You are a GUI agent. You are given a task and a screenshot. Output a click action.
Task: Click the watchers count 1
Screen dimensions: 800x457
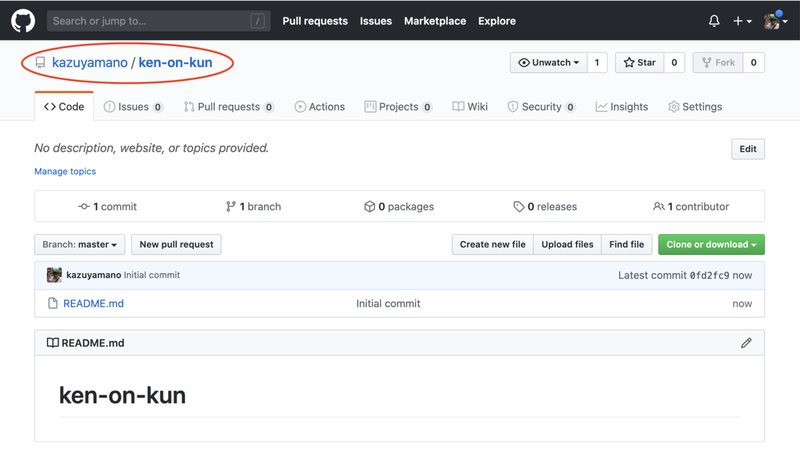597,63
